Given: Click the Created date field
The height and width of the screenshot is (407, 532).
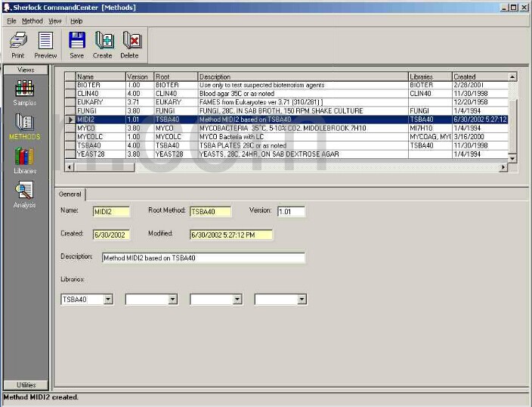Looking at the screenshot, I should (x=111, y=235).
